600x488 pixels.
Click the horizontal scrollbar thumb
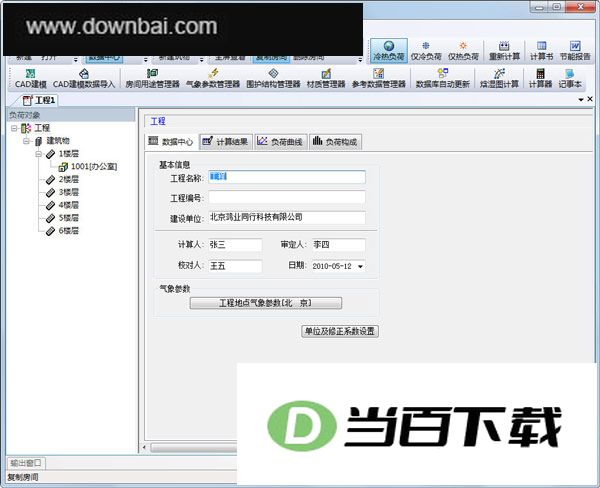pyautogui.click(x=194, y=447)
